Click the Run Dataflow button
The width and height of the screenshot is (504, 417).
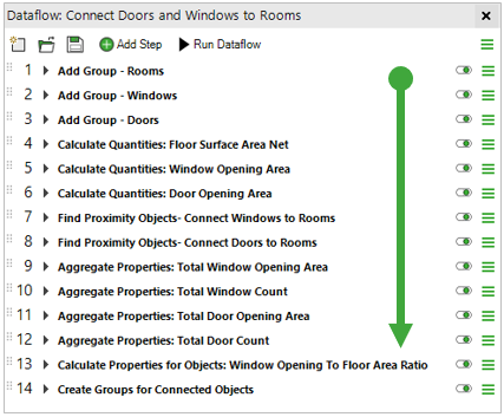click(220, 44)
